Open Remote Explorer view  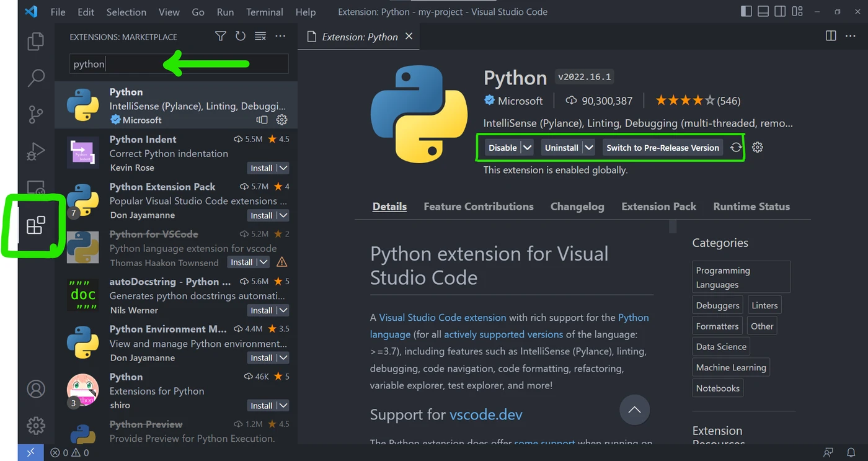coord(36,187)
